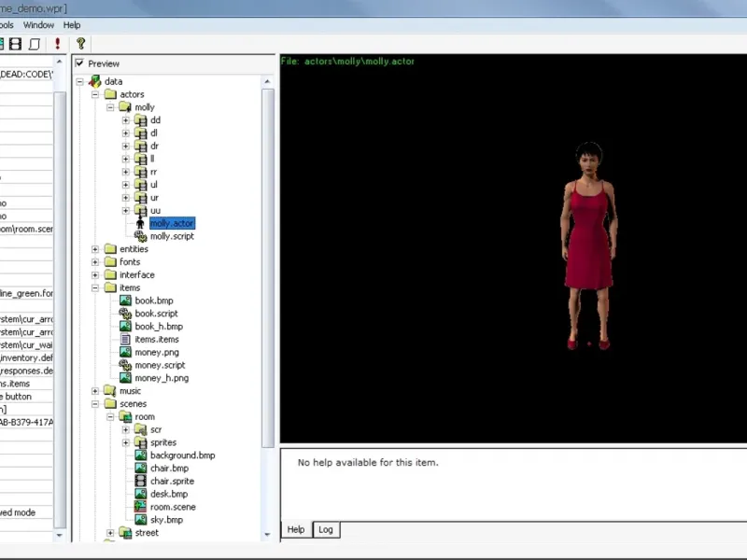Collapse the items folder
The width and height of the screenshot is (747, 560).
[95, 287]
